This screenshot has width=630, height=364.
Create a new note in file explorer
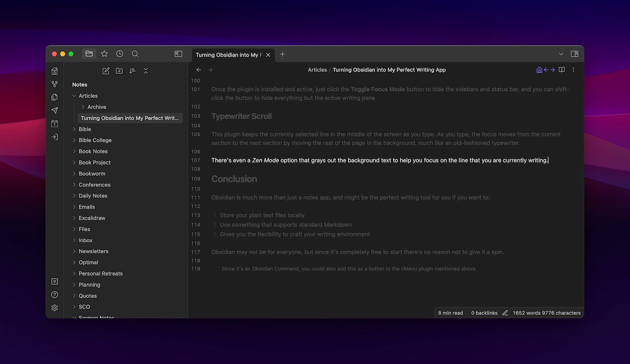(106, 71)
